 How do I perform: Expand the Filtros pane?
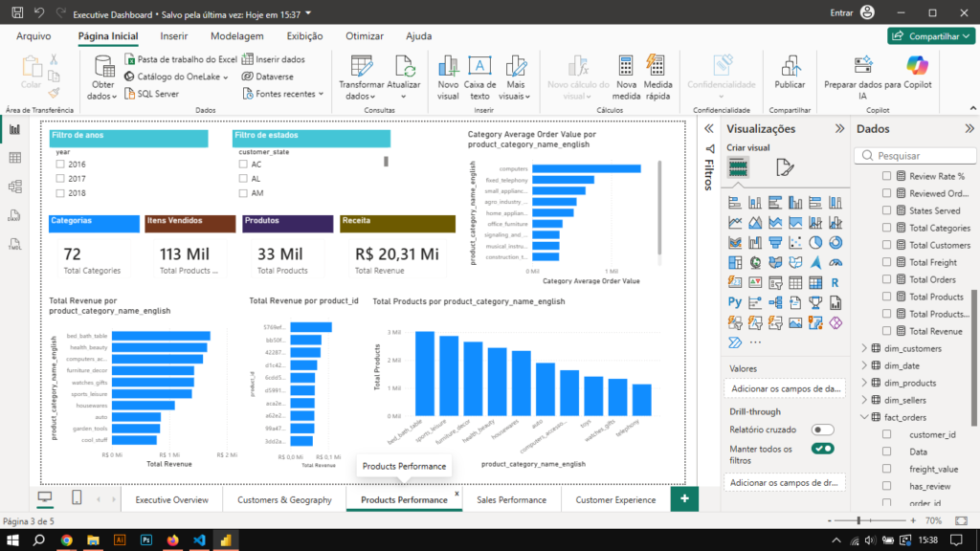[709, 129]
